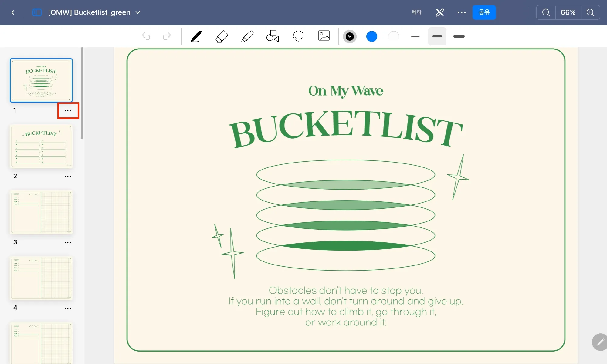Open page 4 thumbnail

(41, 278)
